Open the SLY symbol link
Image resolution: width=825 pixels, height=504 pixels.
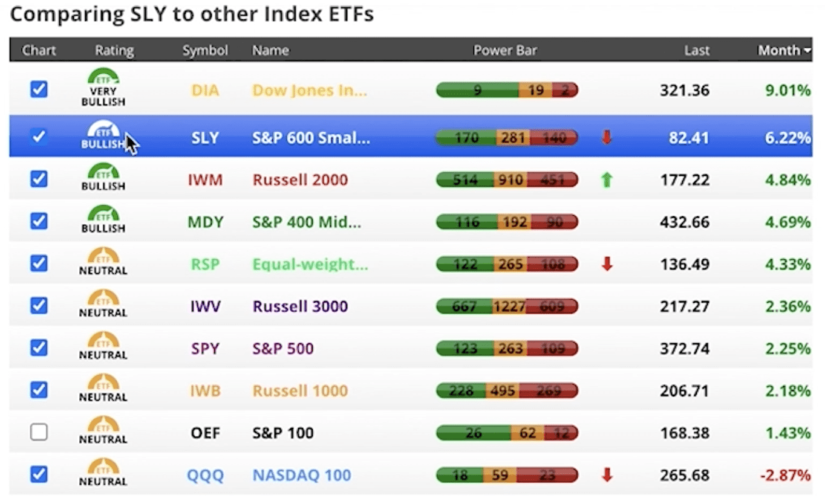coord(205,138)
